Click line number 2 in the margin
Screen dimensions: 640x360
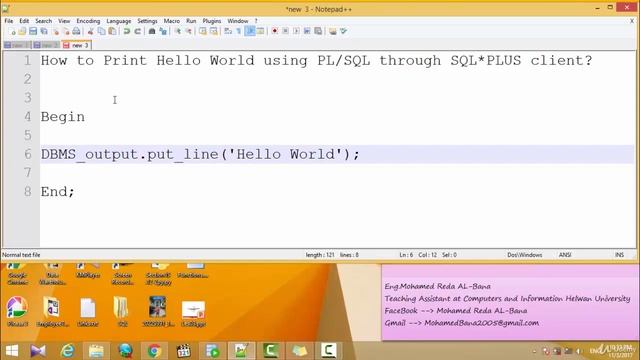(27, 79)
